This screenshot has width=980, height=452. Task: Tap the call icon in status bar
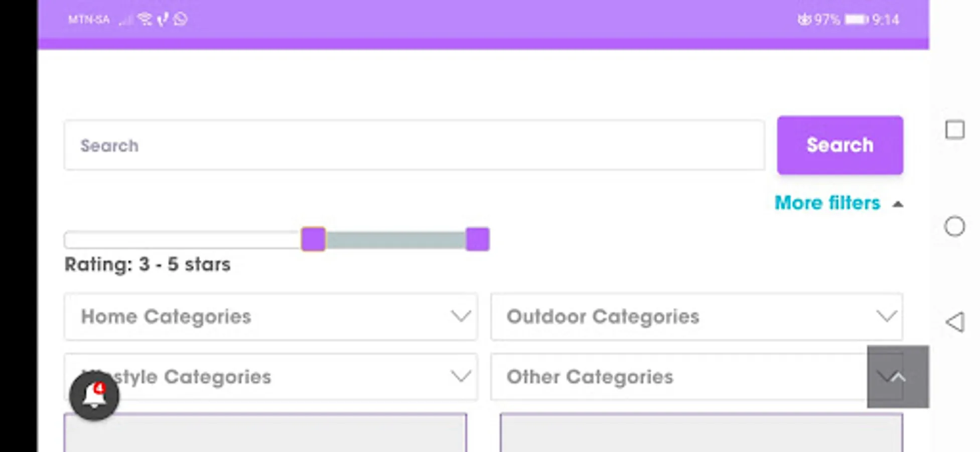162,19
